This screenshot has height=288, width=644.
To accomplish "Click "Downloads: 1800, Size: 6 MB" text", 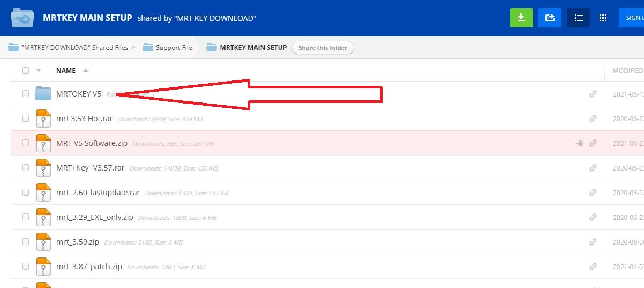I will click(177, 218).
